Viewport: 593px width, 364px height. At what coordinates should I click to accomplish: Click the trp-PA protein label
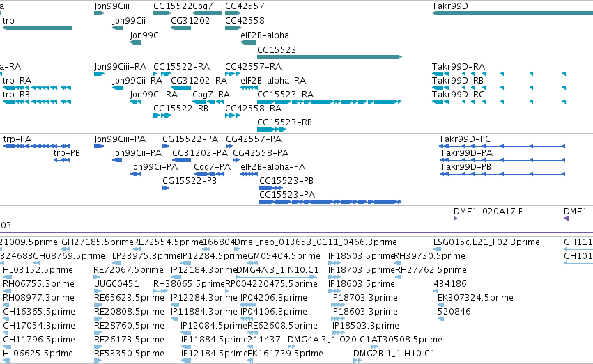pos(17,139)
